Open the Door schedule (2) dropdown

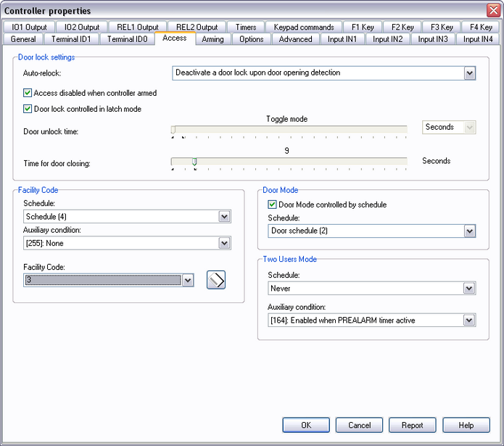click(469, 231)
